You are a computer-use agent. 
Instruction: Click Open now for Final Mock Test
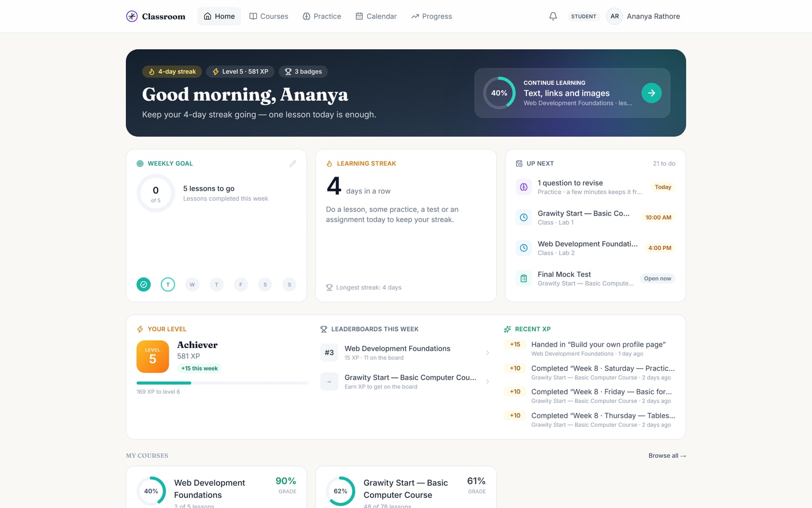tap(658, 278)
